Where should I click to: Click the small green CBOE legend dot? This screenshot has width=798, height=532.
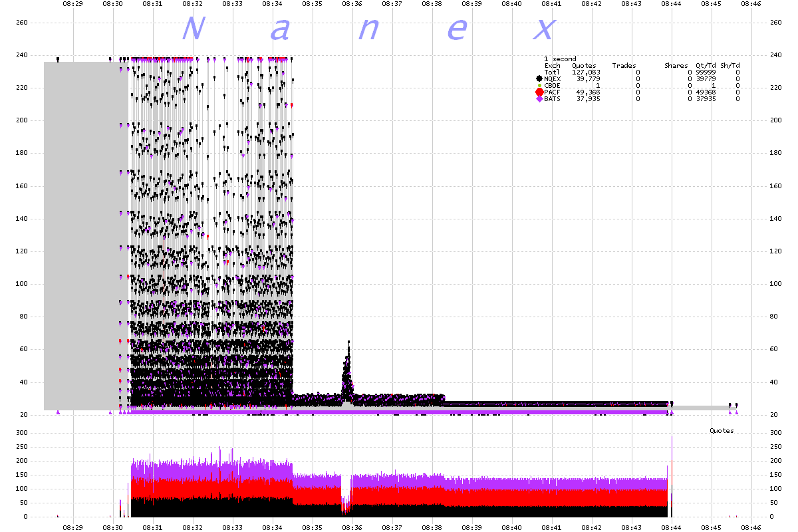(x=539, y=86)
